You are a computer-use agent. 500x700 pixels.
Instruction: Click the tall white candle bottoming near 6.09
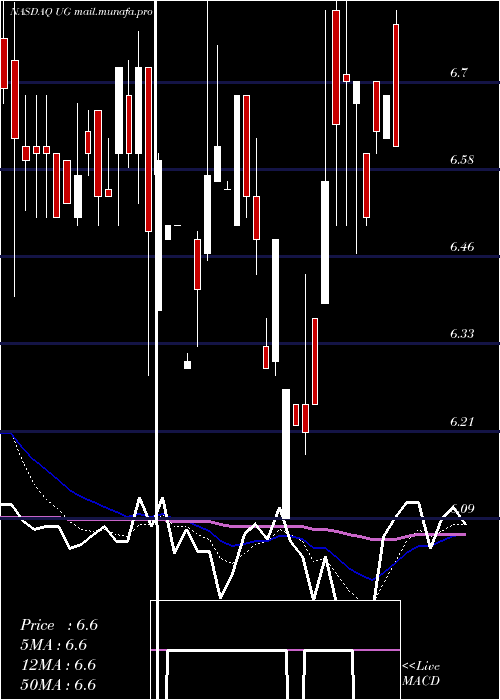(x=286, y=454)
